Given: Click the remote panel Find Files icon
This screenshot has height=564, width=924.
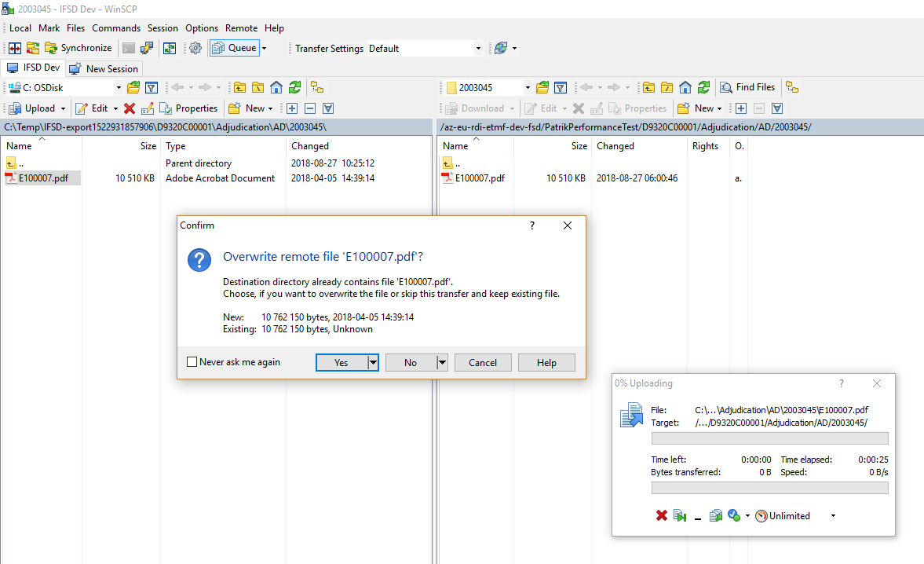Looking at the screenshot, I should (747, 87).
